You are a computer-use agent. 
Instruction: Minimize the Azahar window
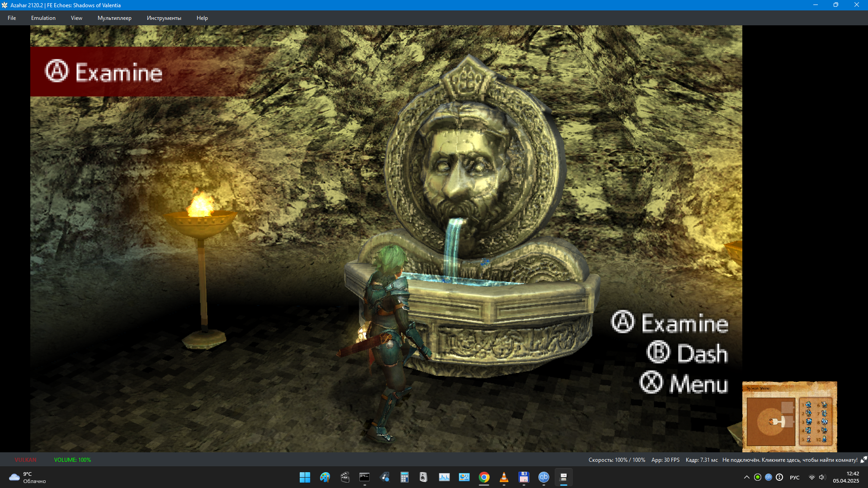[x=815, y=5]
